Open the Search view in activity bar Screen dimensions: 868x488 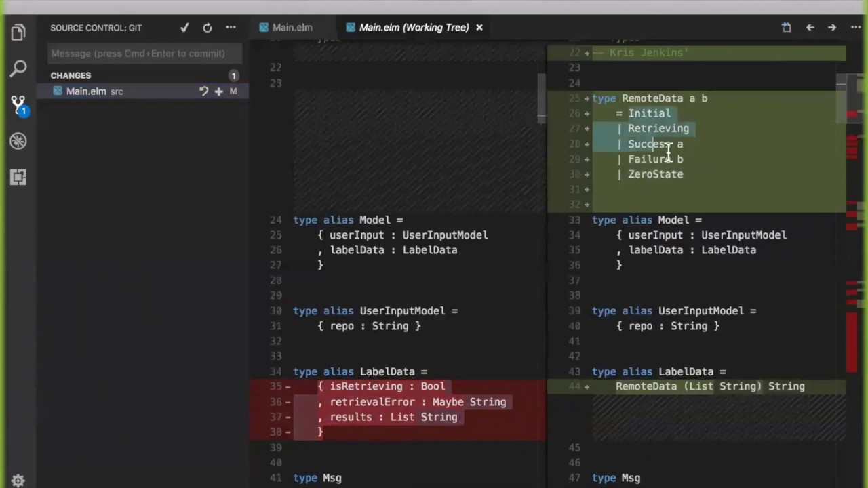tap(18, 68)
